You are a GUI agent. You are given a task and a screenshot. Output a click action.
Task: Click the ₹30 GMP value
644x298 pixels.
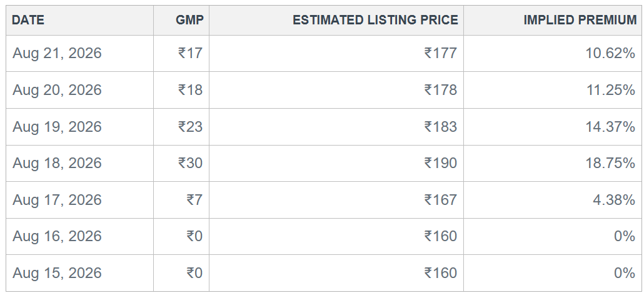click(190, 163)
